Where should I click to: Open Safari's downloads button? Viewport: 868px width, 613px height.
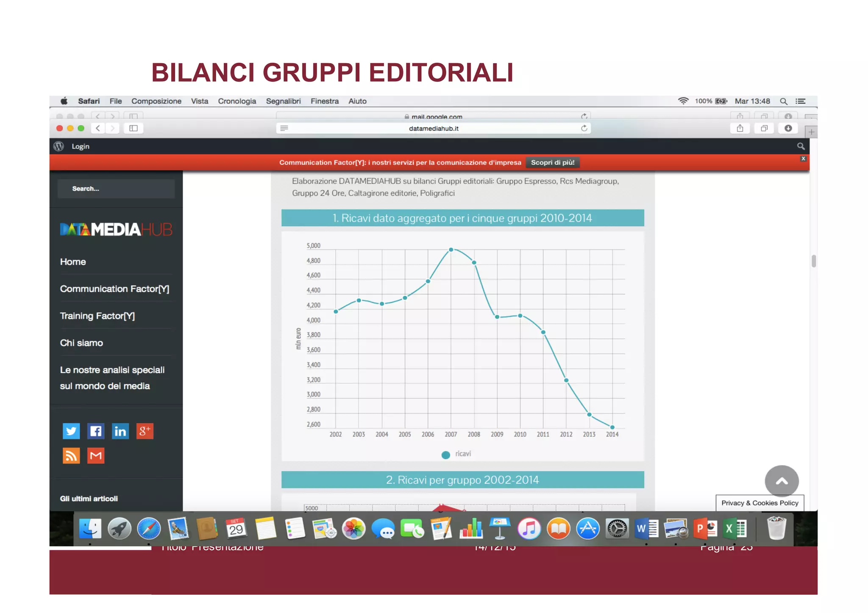pyautogui.click(x=788, y=128)
